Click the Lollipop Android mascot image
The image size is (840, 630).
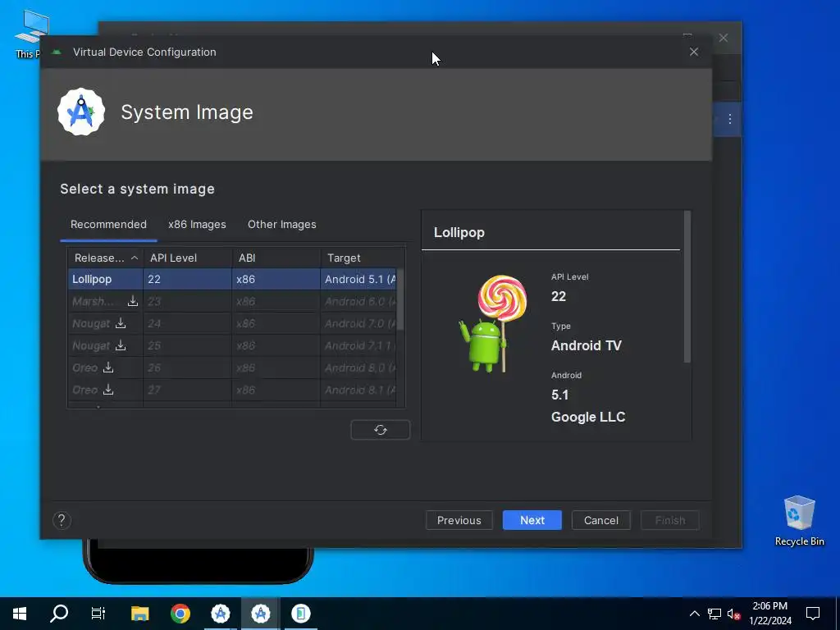(493, 323)
